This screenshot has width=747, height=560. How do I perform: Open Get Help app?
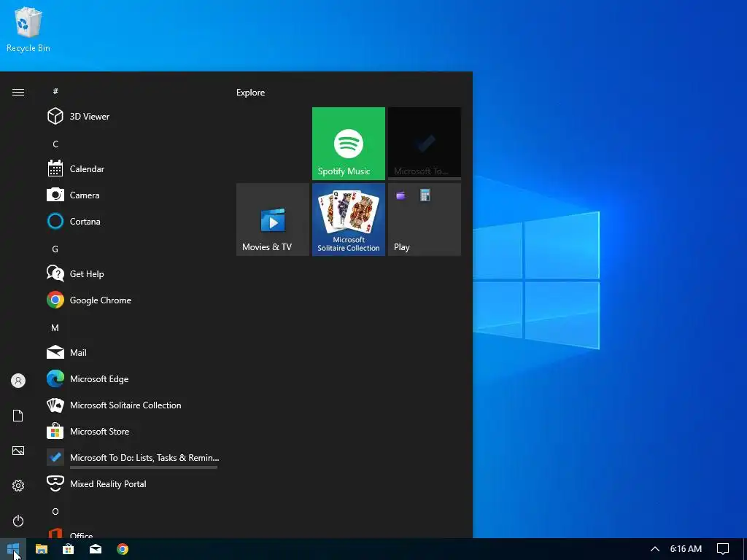coord(132,273)
